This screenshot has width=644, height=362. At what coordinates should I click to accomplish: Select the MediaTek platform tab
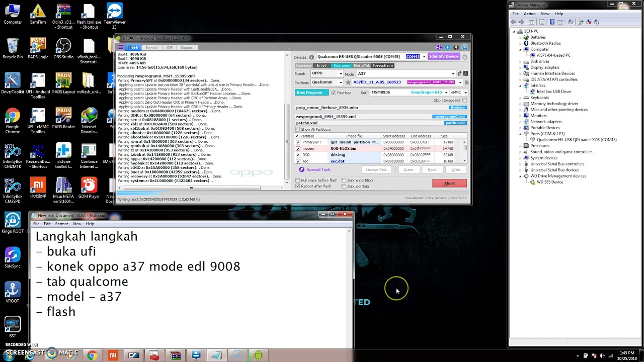(362, 65)
